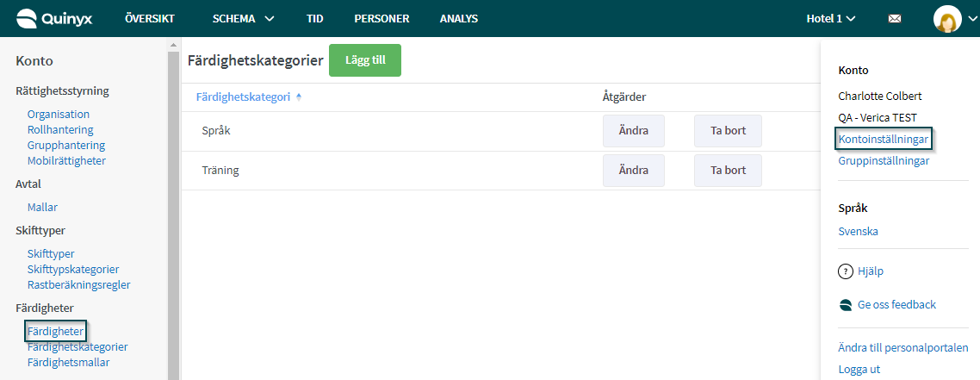Click the user avatar picture
This screenshot has height=380, width=980.
tap(947, 19)
